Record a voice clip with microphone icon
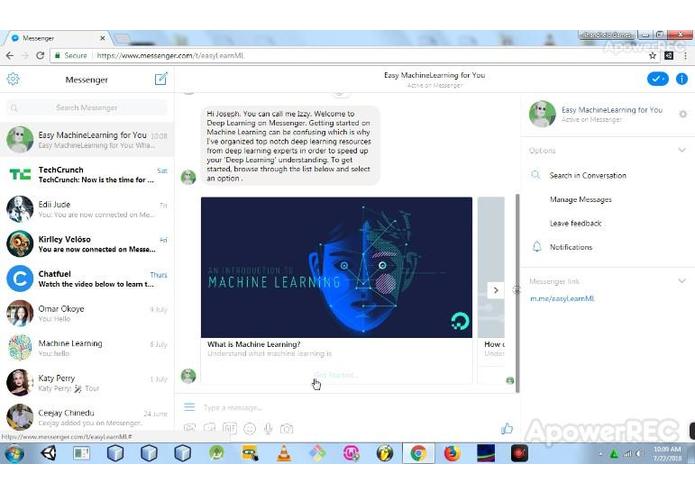The width and height of the screenshot is (695, 494). 268,428
